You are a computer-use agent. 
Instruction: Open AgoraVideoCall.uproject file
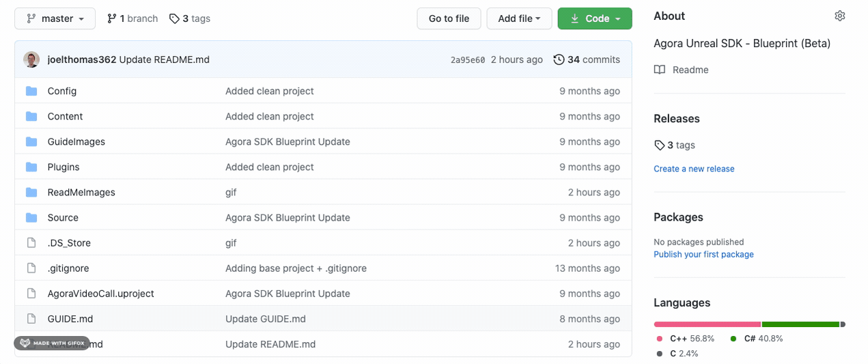[x=100, y=293]
